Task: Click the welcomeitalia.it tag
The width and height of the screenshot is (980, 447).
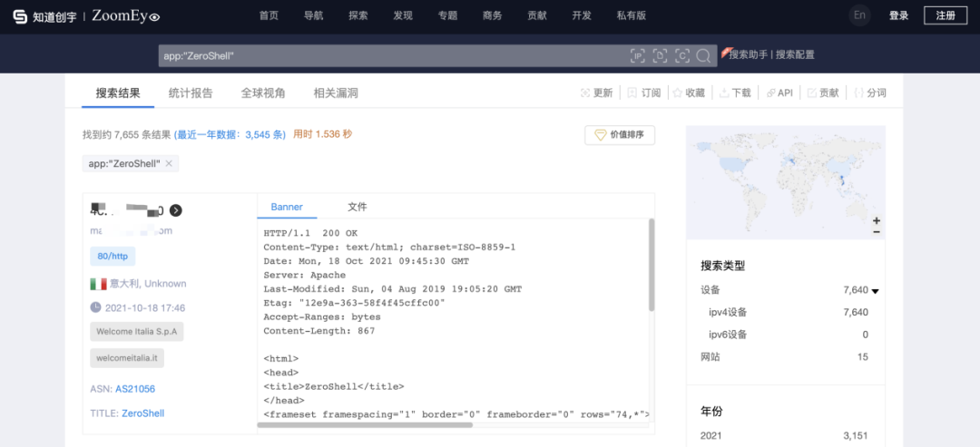Action: tap(127, 358)
